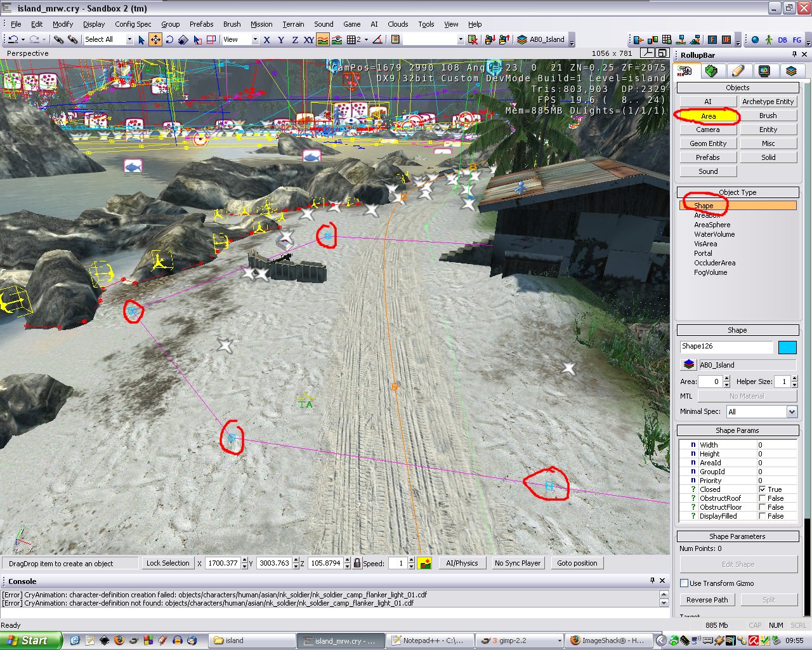Click the cyan shape color swatch

coord(787,347)
